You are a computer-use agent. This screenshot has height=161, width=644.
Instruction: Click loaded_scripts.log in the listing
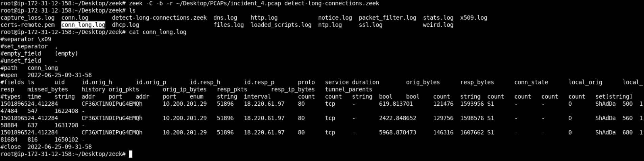point(281,25)
